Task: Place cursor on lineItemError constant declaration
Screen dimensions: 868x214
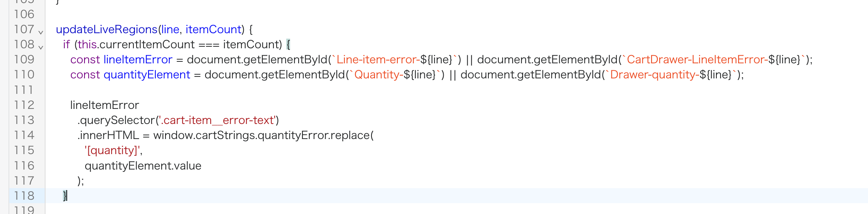Action: pyautogui.click(x=138, y=59)
